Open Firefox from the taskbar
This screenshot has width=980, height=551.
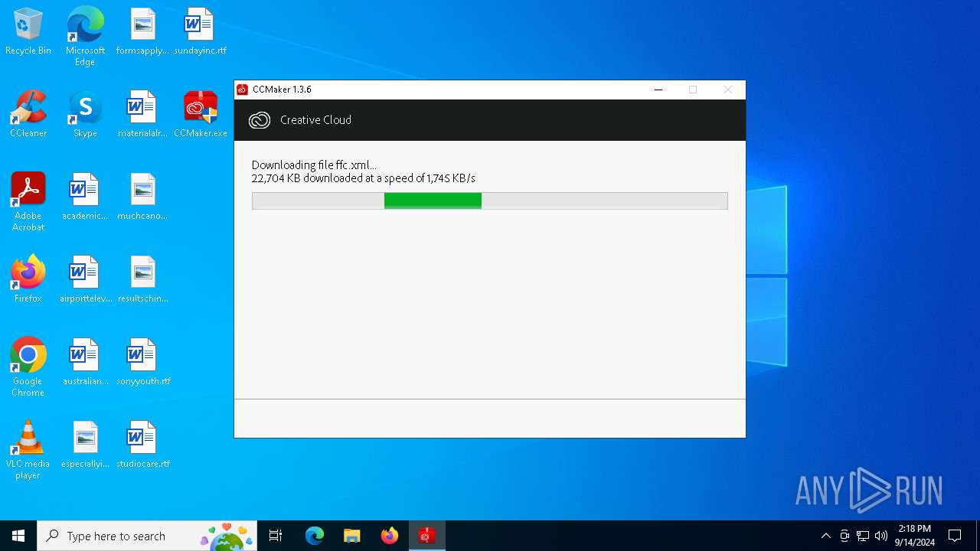tap(390, 536)
